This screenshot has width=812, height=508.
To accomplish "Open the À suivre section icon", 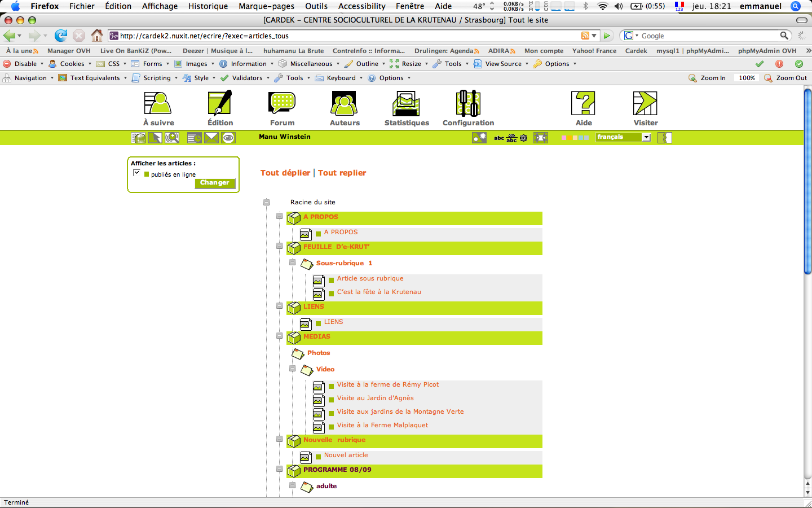I will coord(158,104).
